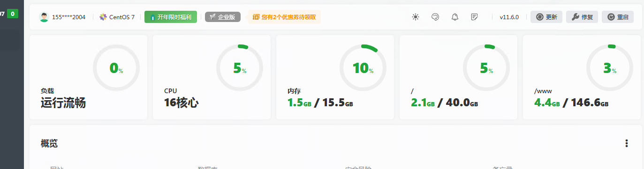Click 运行流畅 load status text
This screenshot has height=169, width=644.
pyautogui.click(x=63, y=103)
